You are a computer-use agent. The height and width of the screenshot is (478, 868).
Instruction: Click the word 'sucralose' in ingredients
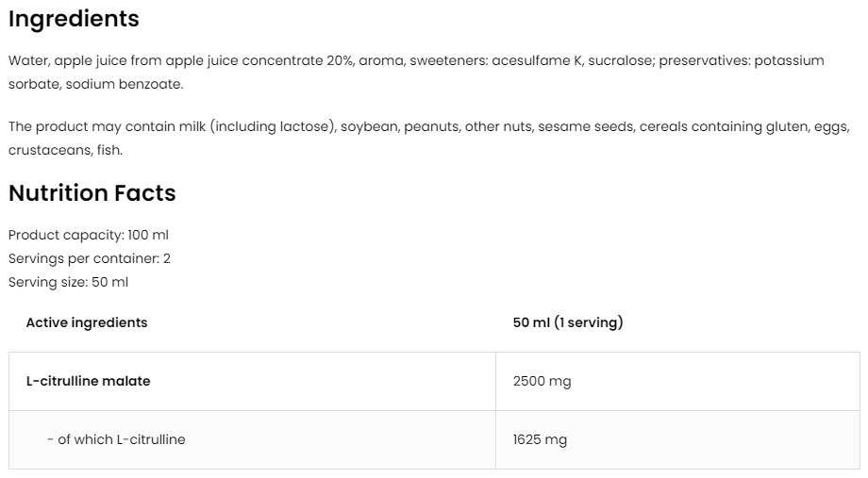(620, 60)
